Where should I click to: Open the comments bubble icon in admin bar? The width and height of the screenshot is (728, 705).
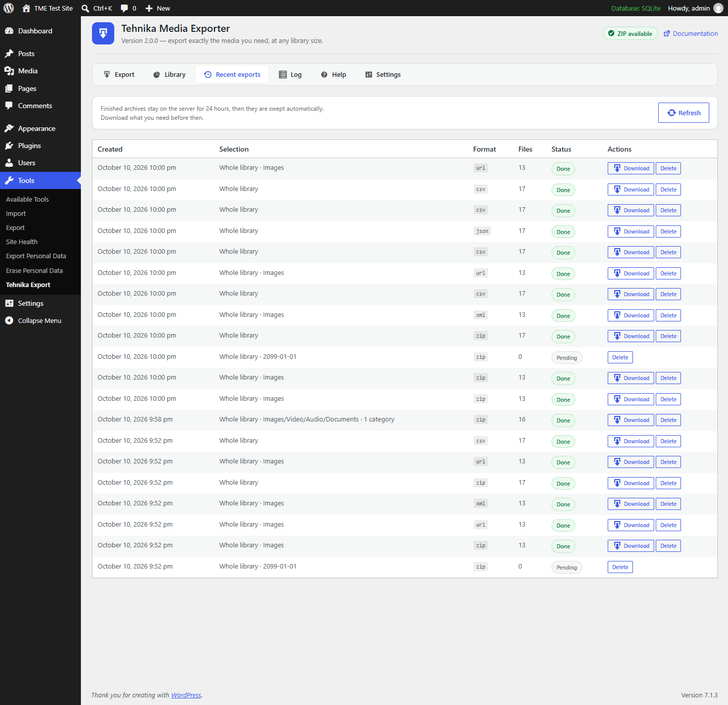pyautogui.click(x=124, y=9)
